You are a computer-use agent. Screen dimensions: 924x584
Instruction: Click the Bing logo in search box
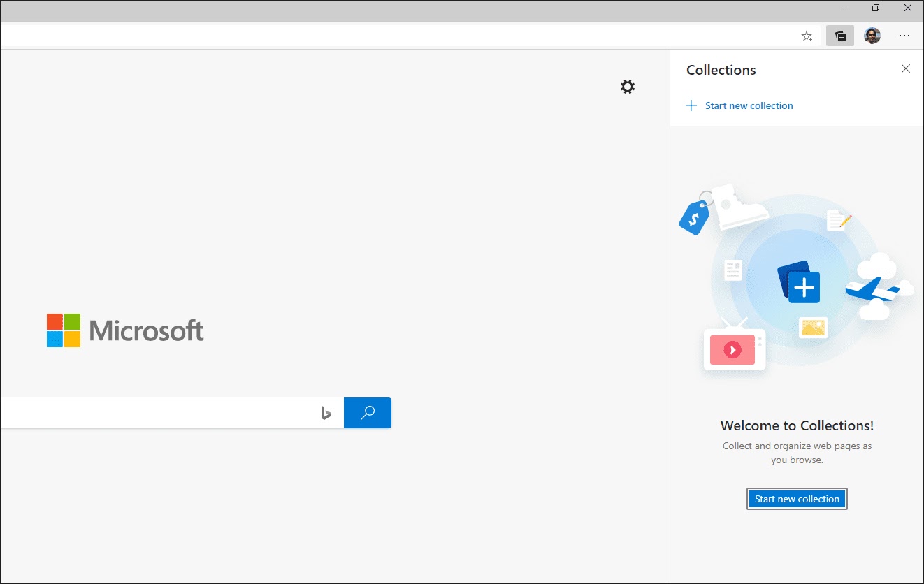pos(326,413)
